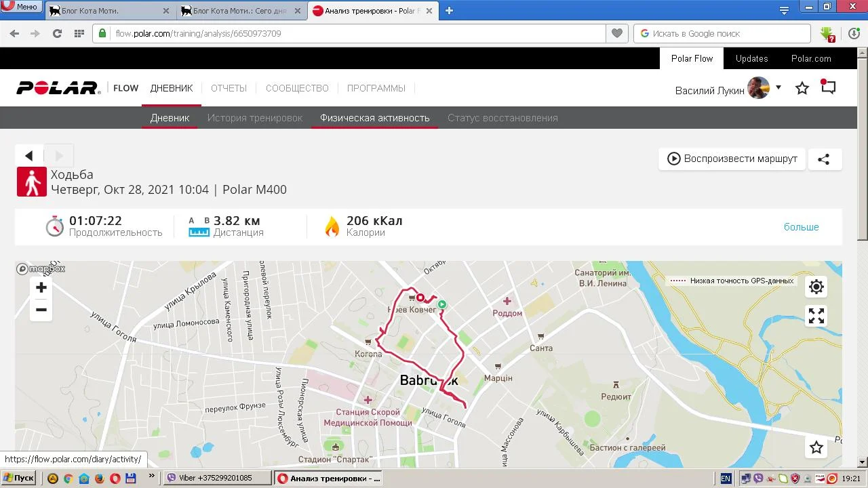The height and width of the screenshot is (488, 868).
Task: Open the Updates link in top bar
Action: click(751, 58)
